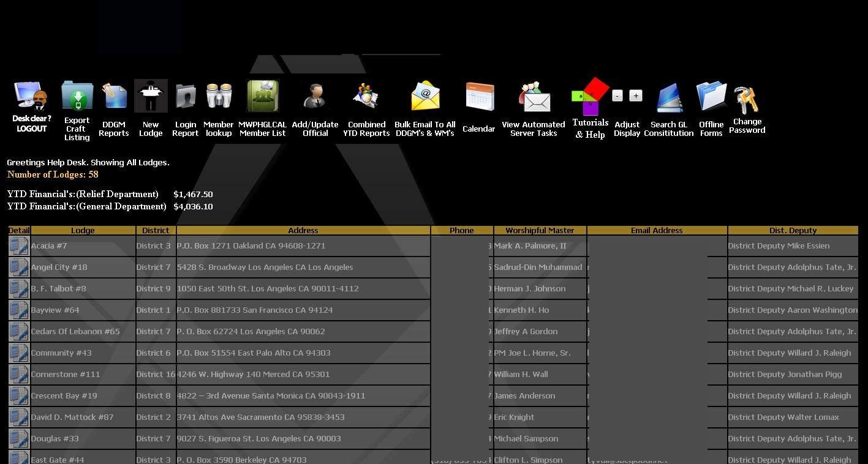Open Combined YTD Reports icon
Viewport: 868px width, 464px height.
point(366,97)
